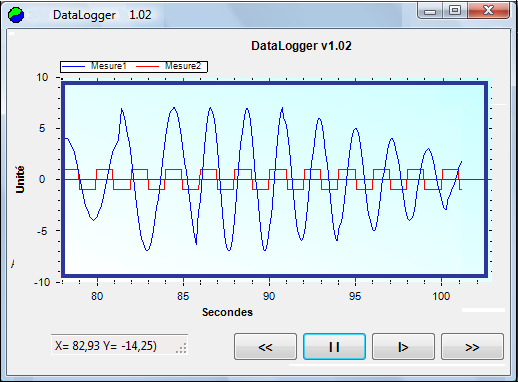Click the fast forward >> button
The image size is (518, 382).
[472, 347]
